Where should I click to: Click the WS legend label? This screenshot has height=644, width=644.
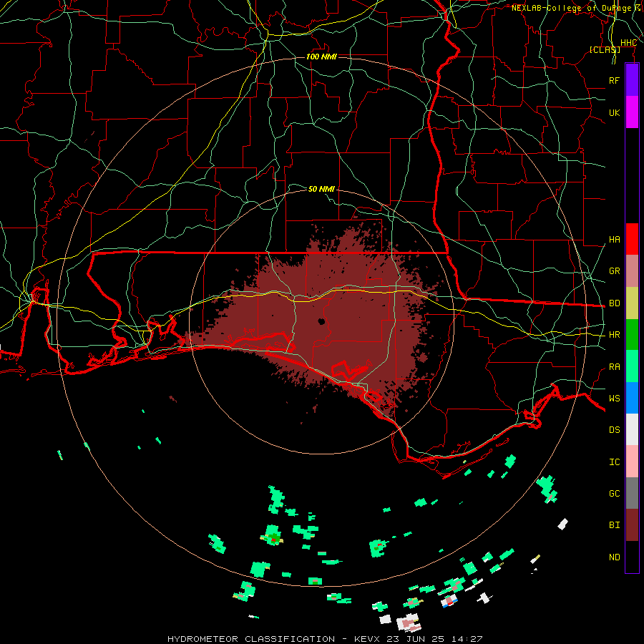pos(614,399)
